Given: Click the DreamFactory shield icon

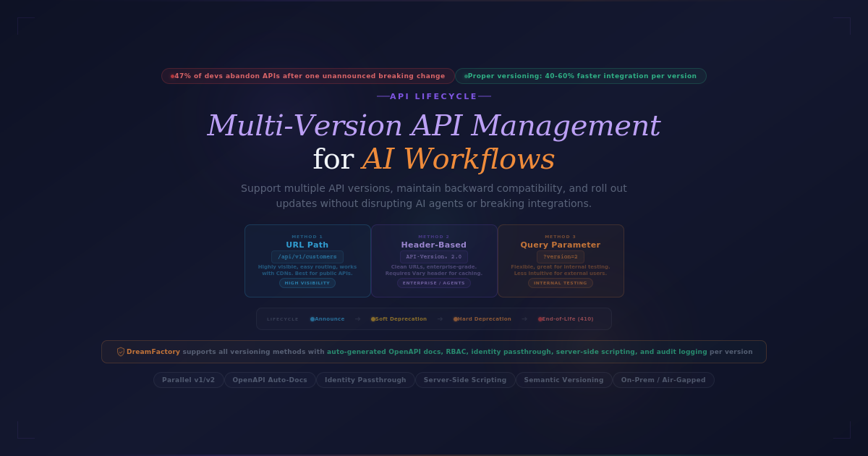Looking at the screenshot, I should (121, 352).
